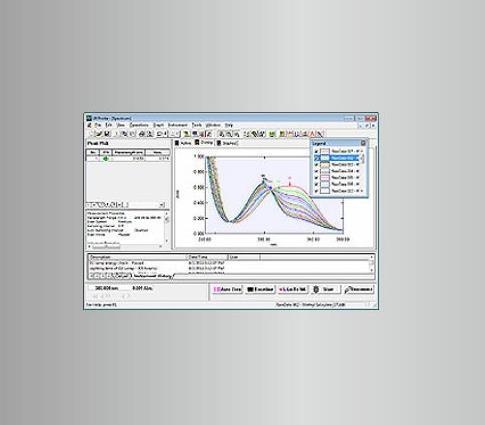
Task: Switch to the Stacked graph tab
Action: [x=227, y=143]
